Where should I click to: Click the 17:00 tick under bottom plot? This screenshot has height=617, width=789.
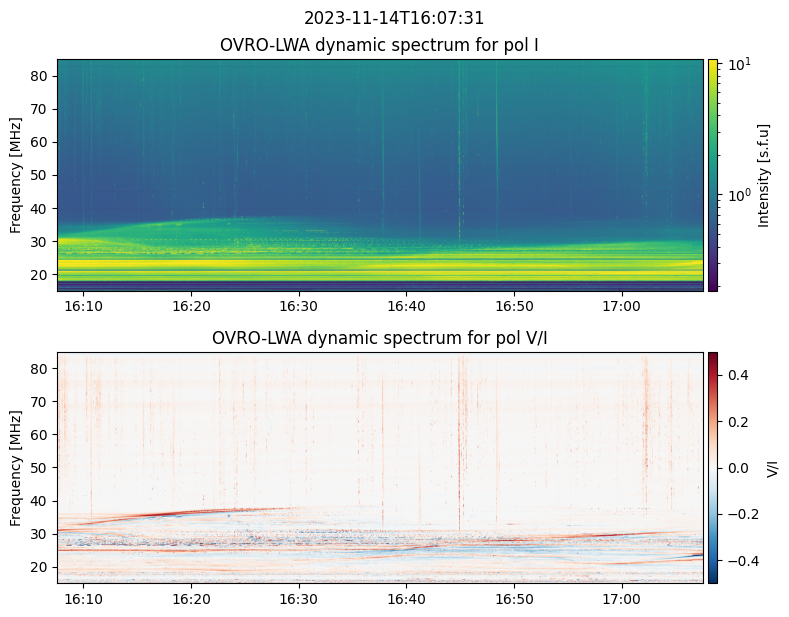click(621, 599)
